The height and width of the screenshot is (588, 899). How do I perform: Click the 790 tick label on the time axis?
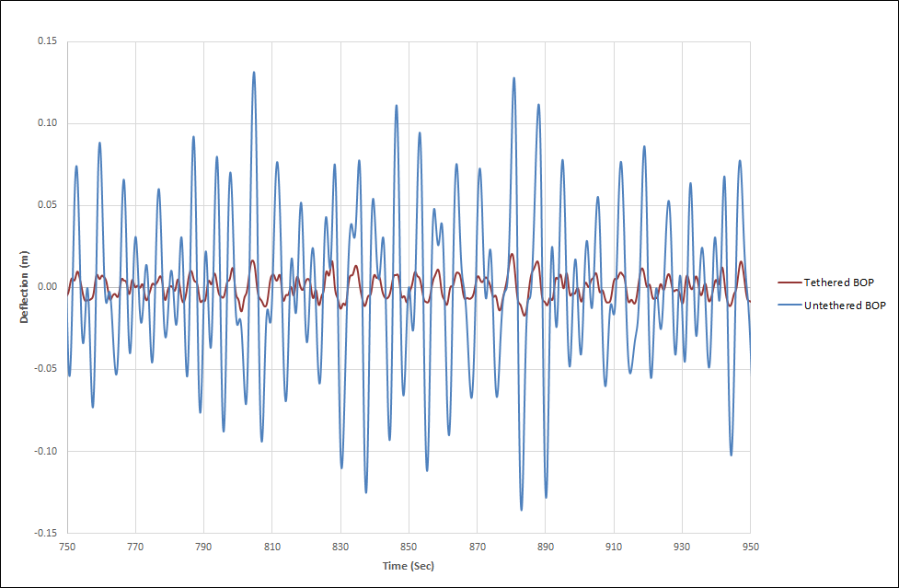[203, 546]
